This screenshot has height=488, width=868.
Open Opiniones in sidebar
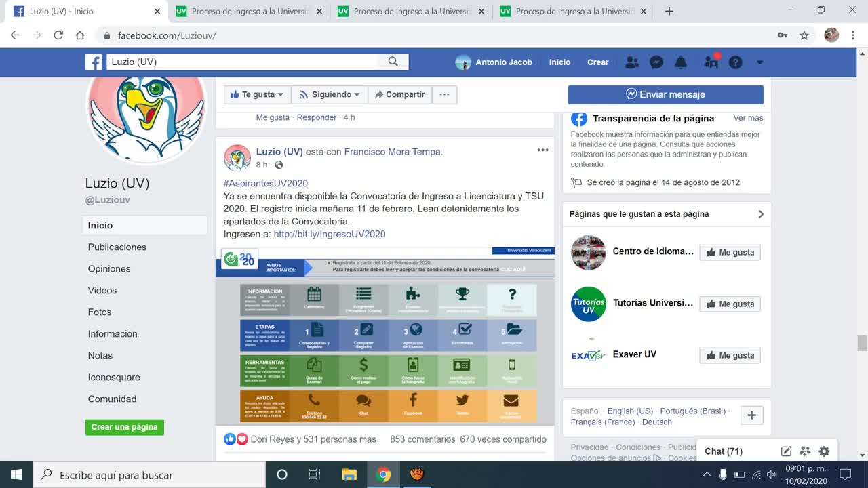tap(108, 268)
